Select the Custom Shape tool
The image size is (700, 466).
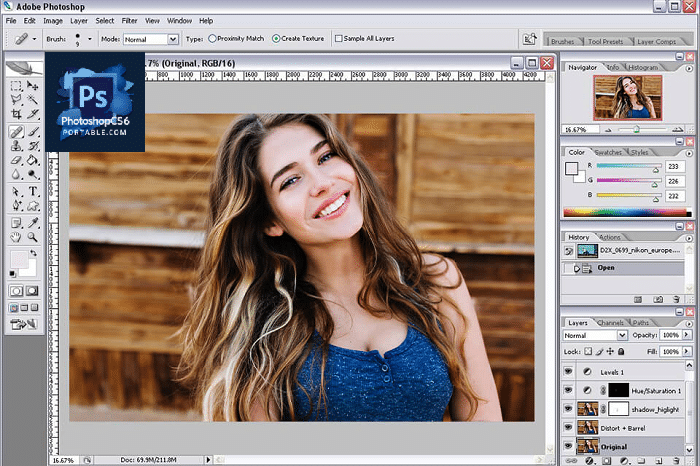[x=32, y=206]
